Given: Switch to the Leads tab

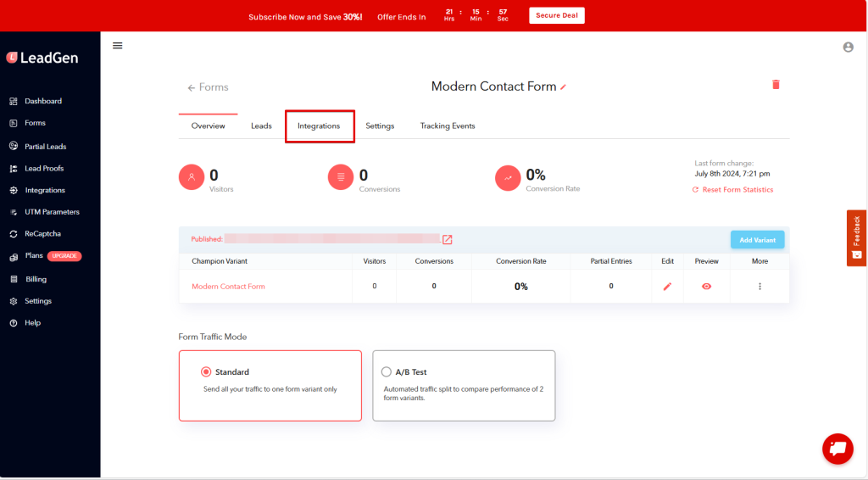Looking at the screenshot, I should click(x=261, y=126).
